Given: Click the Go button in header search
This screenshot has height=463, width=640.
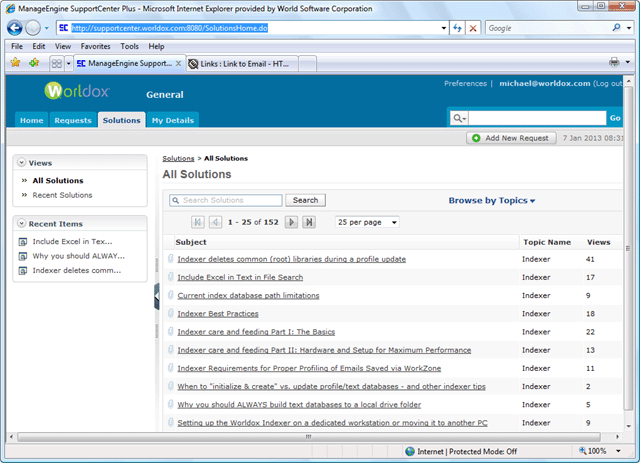Looking at the screenshot, I should point(615,118).
